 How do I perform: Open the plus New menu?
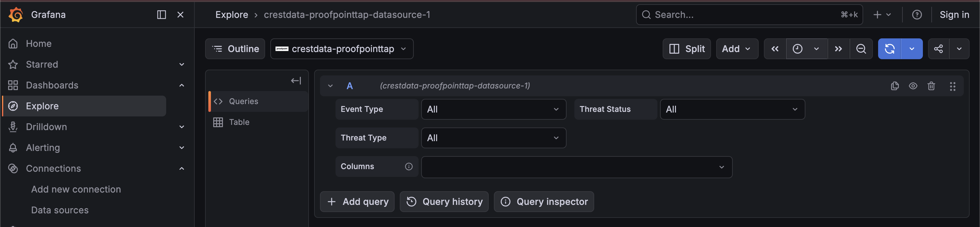(x=882, y=15)
